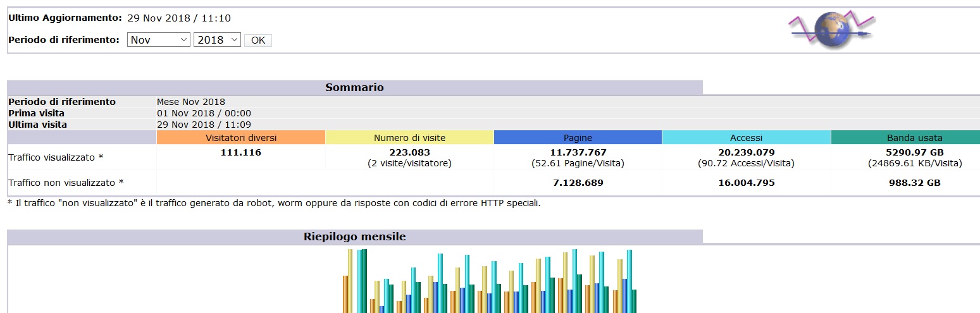This screenshot has height=313, width=980.
Task: Click the orange Visitatori diversi header
Action: [241, 138]
